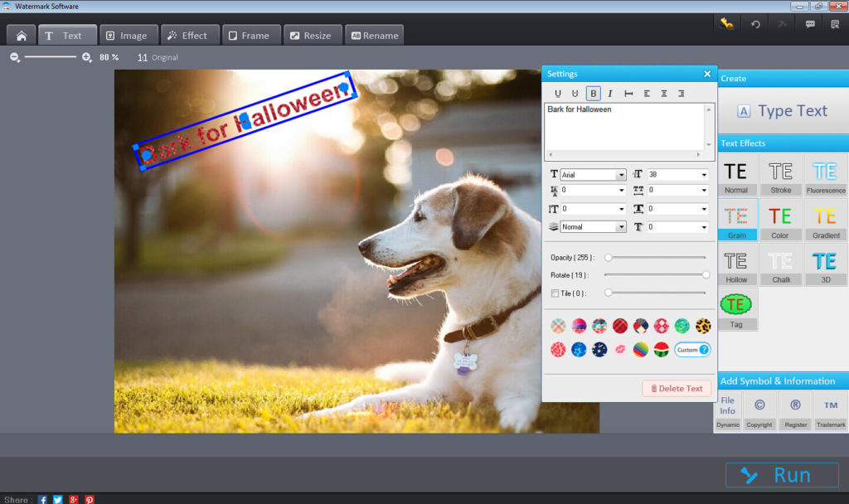Expand the font size 38 dropdown
Viewport: 849px width, 504px height.
tap(704, 175)
